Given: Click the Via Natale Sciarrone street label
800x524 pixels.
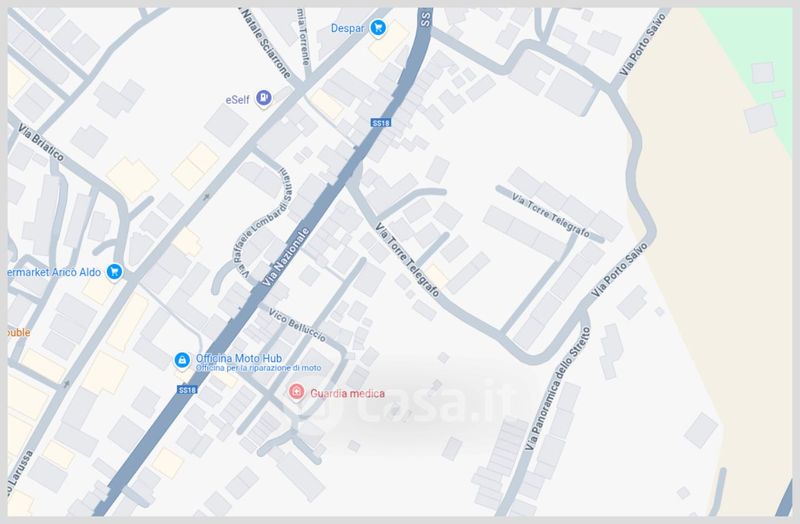Looking at the screenshot, I should 265,43.
